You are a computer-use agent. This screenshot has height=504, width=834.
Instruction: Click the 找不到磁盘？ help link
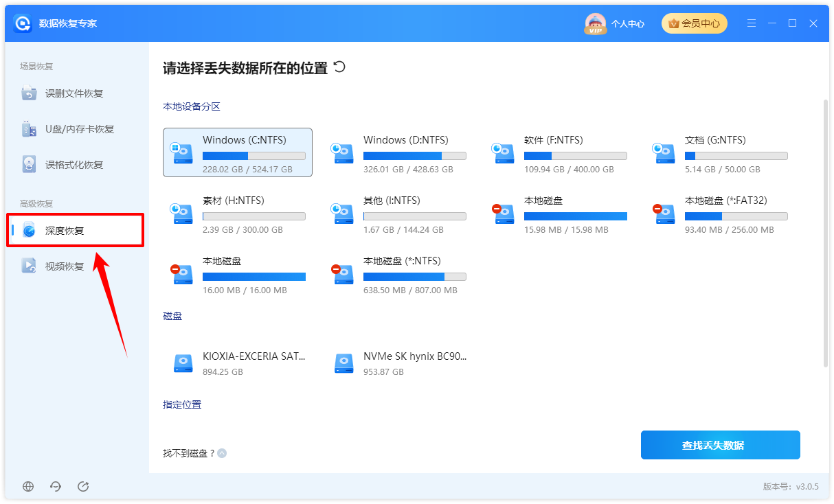click(x=189, y=453)
